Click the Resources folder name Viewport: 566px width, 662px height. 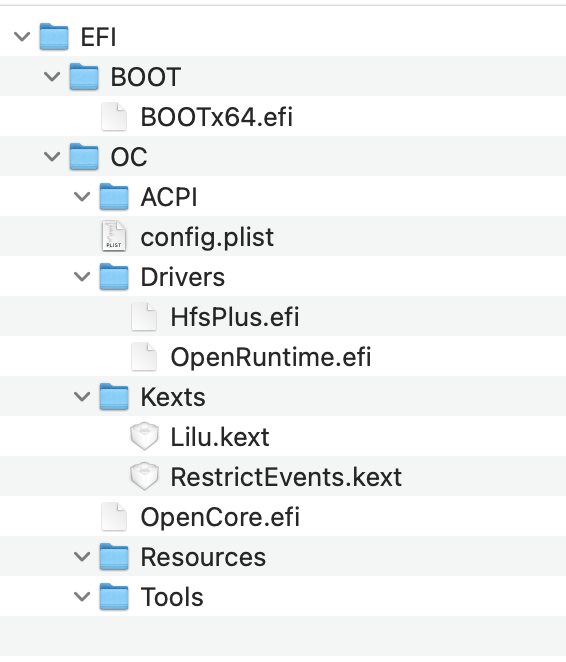[x=203, y=557]
